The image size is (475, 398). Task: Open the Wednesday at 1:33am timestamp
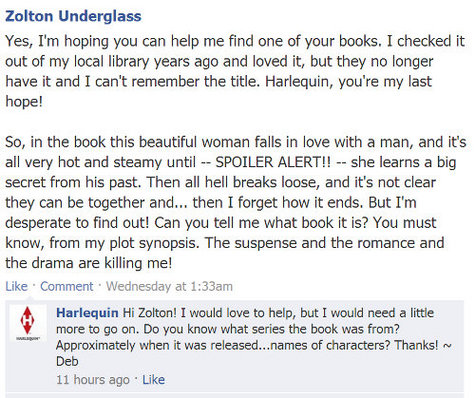(x=169, y=286)
